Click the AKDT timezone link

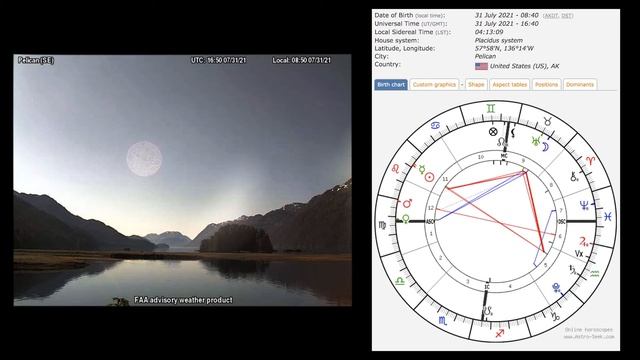coord(551,16)
